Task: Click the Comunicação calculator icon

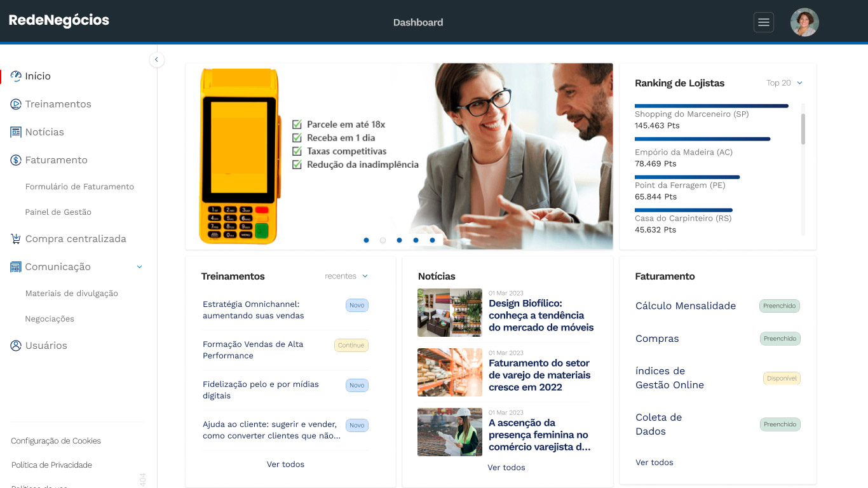Action: click(16, 267)
